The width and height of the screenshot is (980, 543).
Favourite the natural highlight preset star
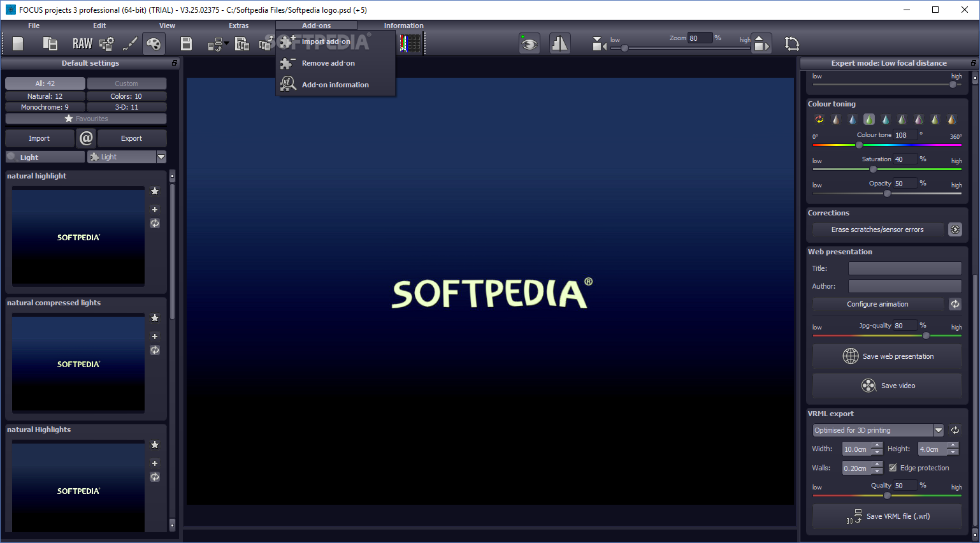[155, 191]
